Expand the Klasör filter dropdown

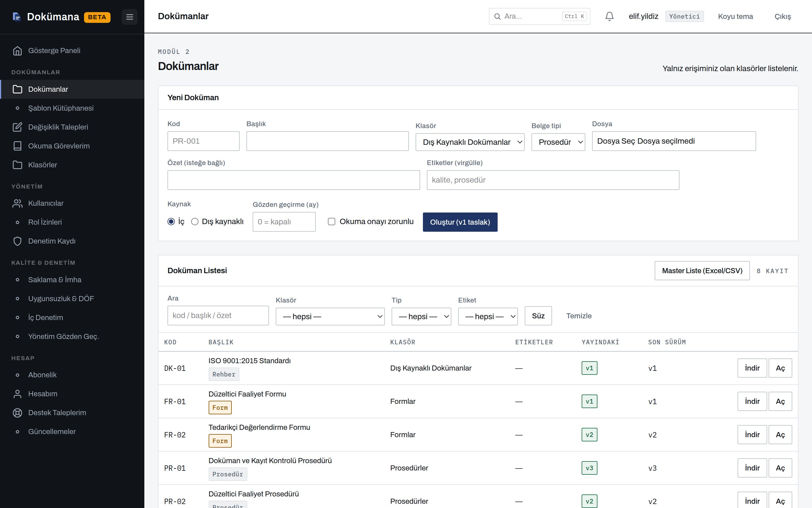coord(330,316)
